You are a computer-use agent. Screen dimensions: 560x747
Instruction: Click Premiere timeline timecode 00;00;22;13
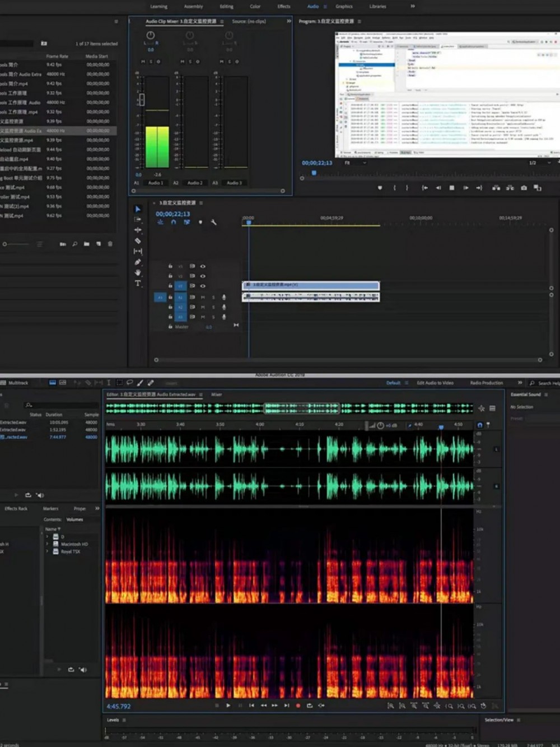pos(172,214)
